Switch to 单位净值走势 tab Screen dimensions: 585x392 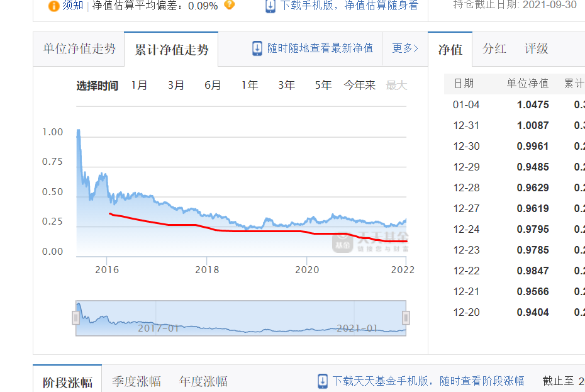point(79,49)
